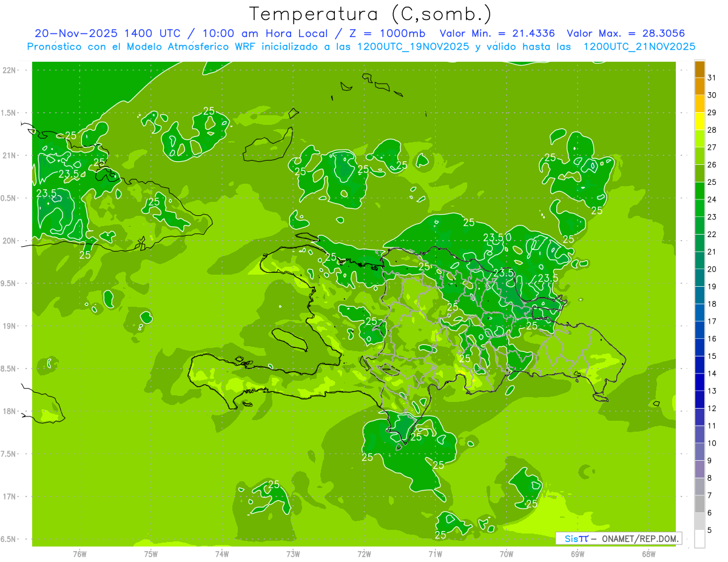Click the purple legend band between 9 and 10
Viewport: 728px width, 562px height.
tap(699, 452)
